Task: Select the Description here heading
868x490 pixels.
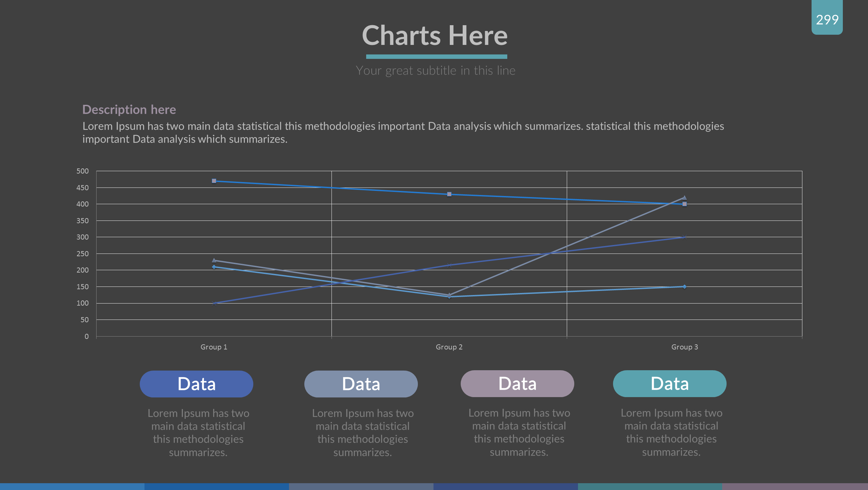Action: pyautogui.click(x=129, y=110)
